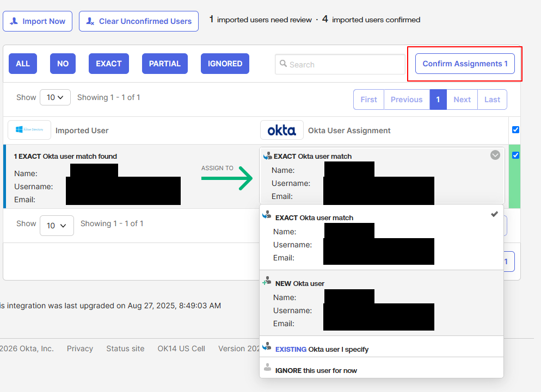Click Clear Unconfirmed Users button
541x392 pixels.
(139, 21)
